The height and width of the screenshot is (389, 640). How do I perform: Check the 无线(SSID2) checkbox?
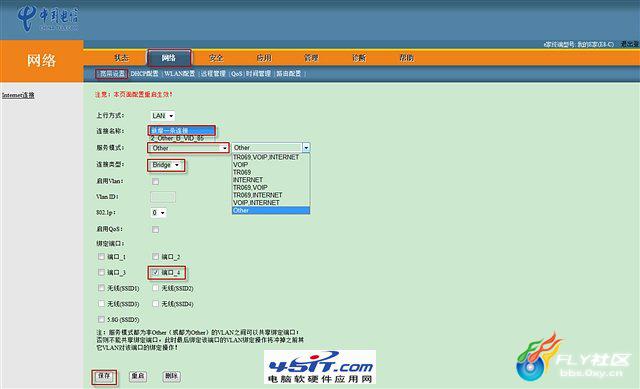(156, 288)
